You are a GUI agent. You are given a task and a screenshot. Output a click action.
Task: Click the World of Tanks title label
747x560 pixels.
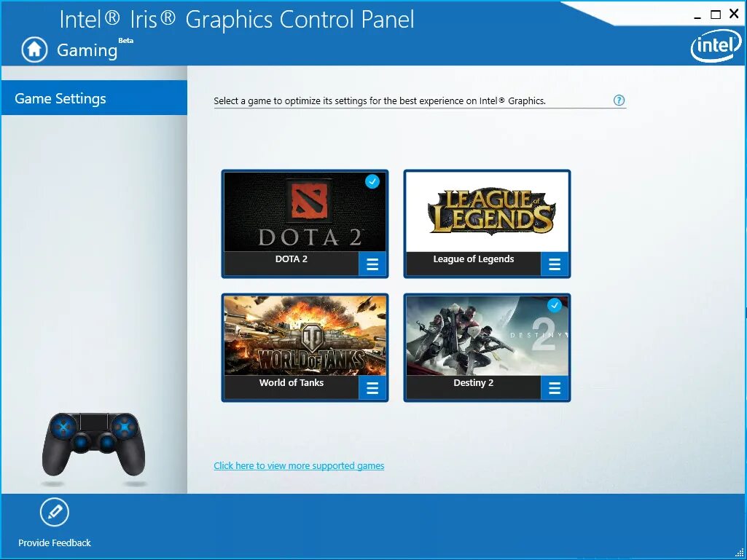pyautogui.click(x=291, y=382)
